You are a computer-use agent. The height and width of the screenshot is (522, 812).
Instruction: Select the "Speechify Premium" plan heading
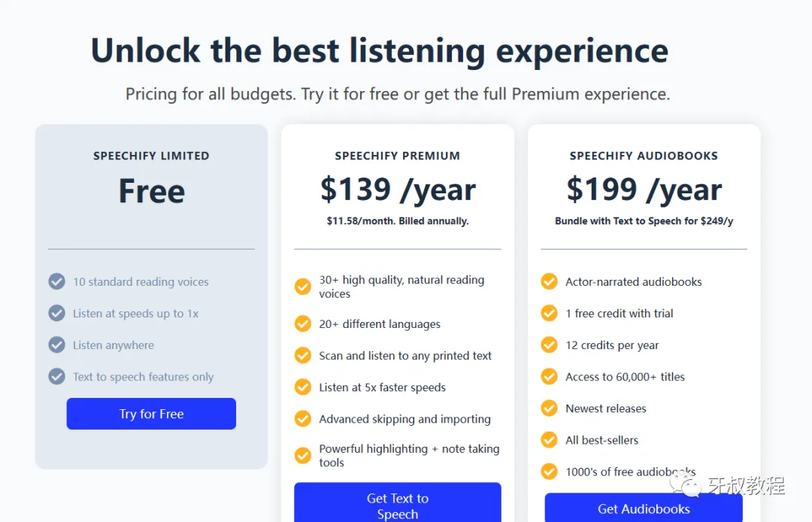click(397, 156)
